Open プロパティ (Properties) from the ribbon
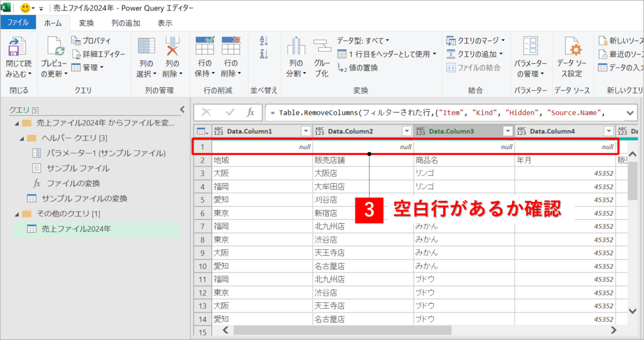 91,40
